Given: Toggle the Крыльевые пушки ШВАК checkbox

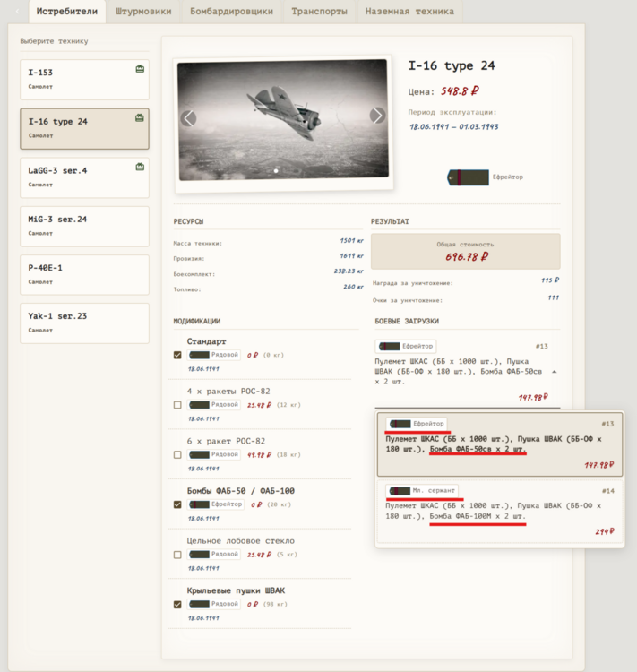Looking at the screenshot, I should [177, 604].
